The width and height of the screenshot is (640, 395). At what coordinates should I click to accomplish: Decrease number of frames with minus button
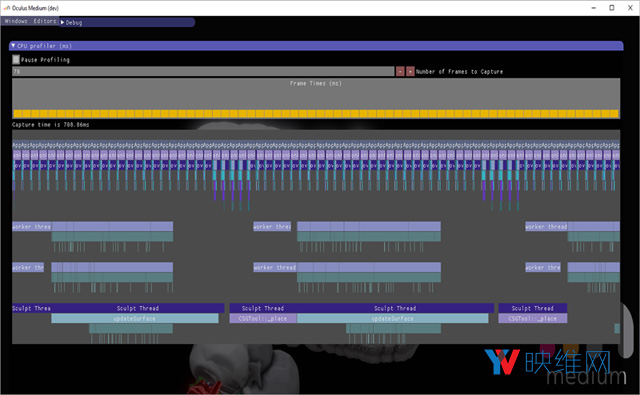(400, 71)
